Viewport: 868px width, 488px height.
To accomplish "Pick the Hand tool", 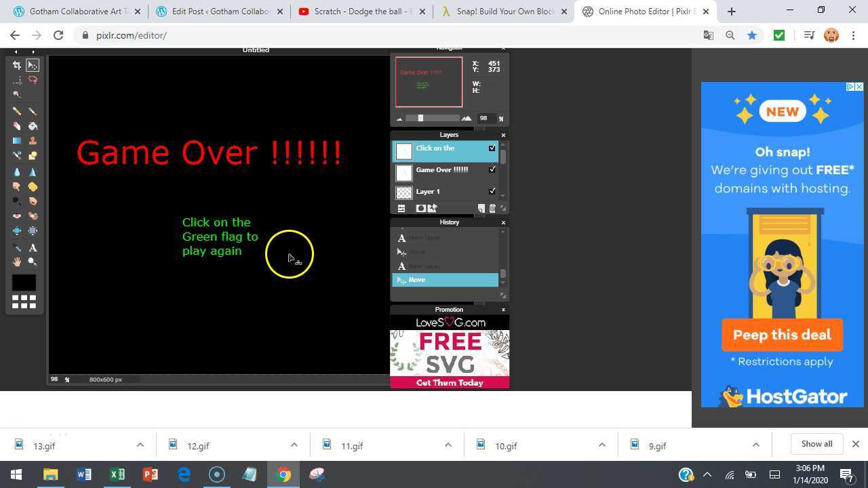I will point(17,262).
